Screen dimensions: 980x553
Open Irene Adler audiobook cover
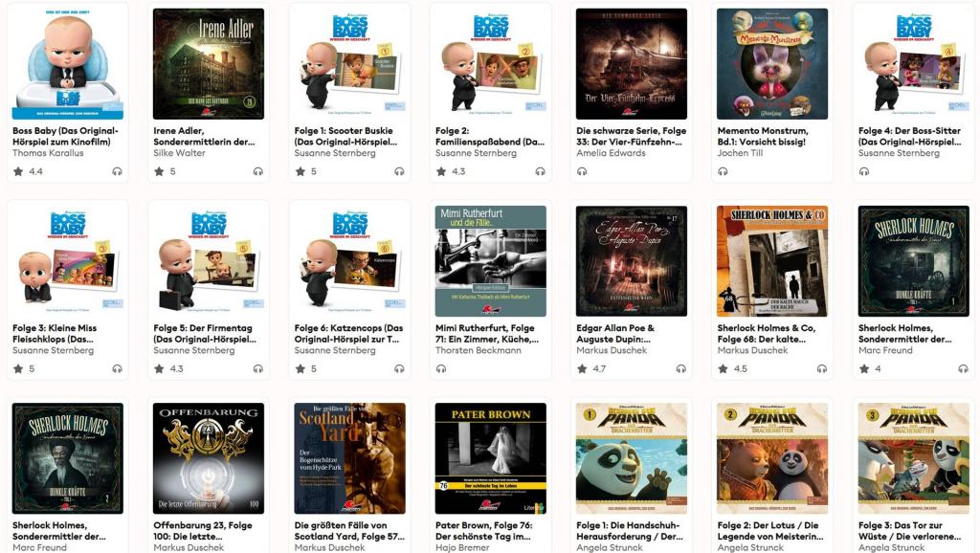209,64
